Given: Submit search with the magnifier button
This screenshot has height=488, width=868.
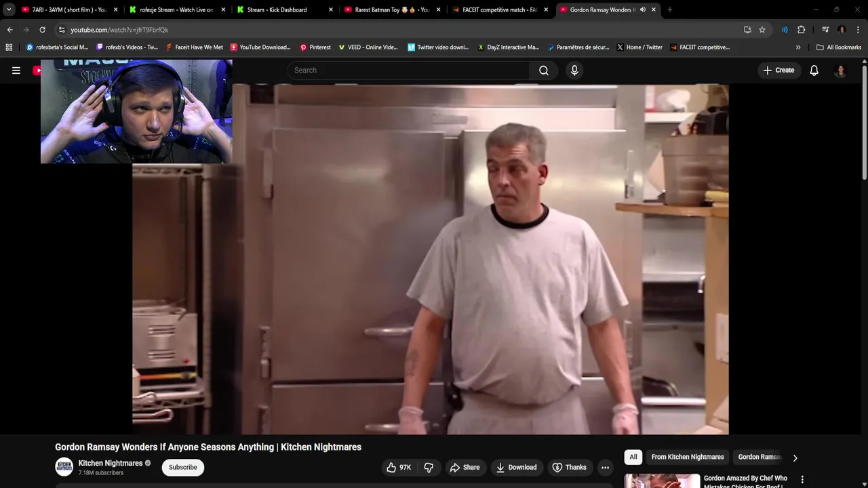Looking at the screenshot, I should (x=544, y=70).
